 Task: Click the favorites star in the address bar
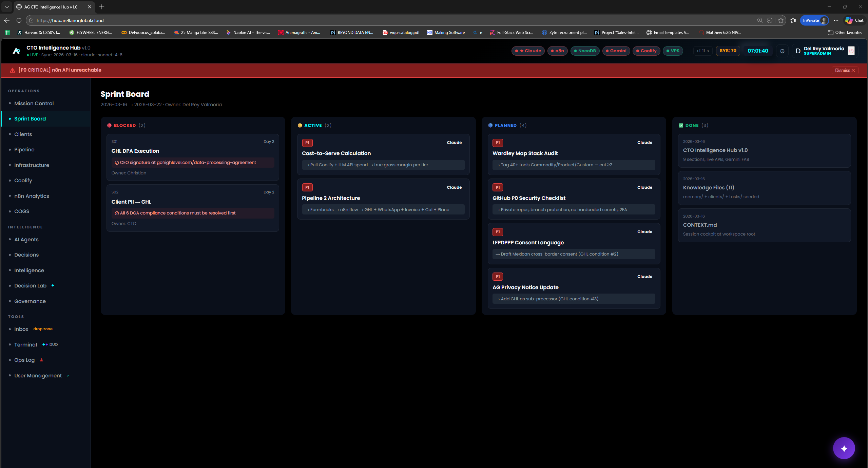click(x=781, y=20)
